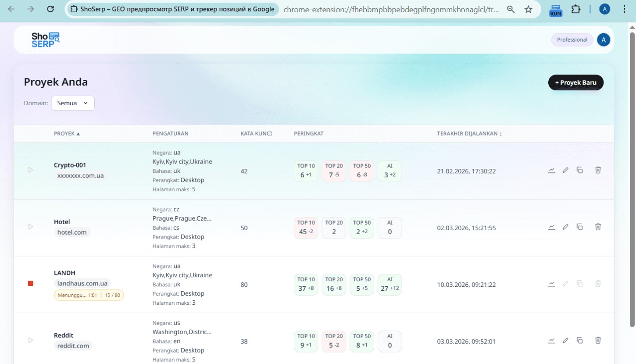Click the TOP 10 badge in Crypto-001 row
The width and height of the screenshot is (636, 364).
[x=306, y=171]
